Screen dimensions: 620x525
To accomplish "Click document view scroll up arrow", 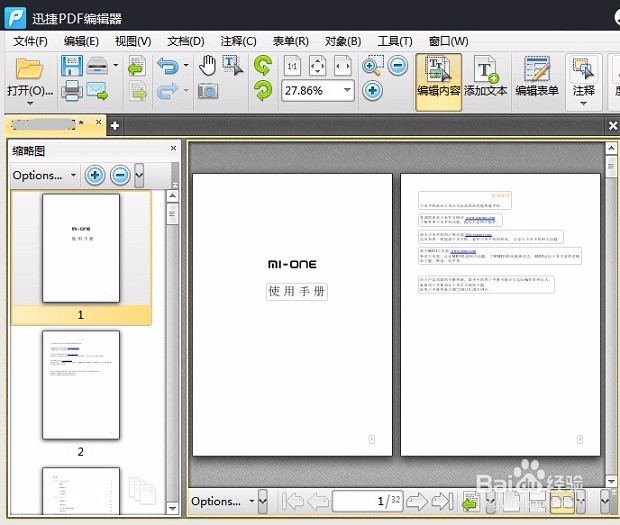I will (x=611, y=148).
